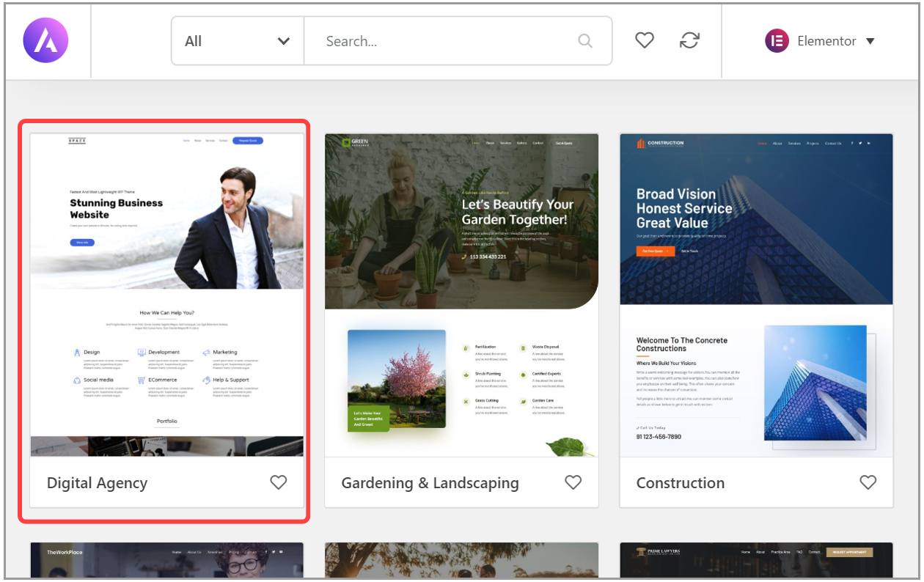
Task: Open TheWorkPlace template thumbnail
Action: 167,560
